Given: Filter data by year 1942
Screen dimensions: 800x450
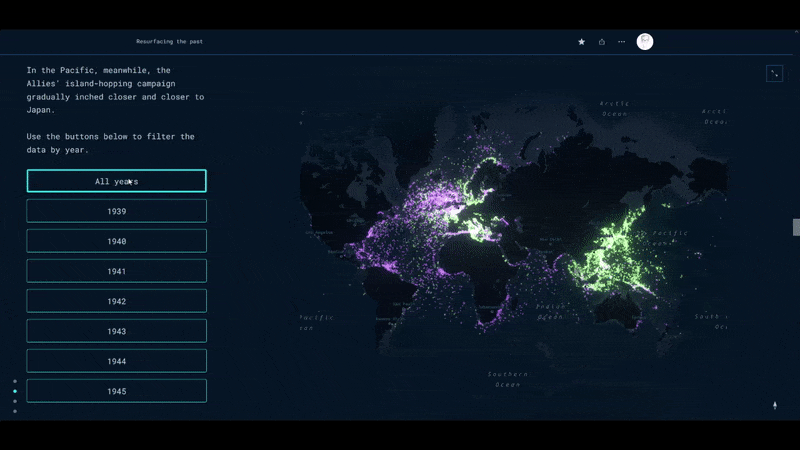Looking at the screenshot, I should [x=117, y=301].
